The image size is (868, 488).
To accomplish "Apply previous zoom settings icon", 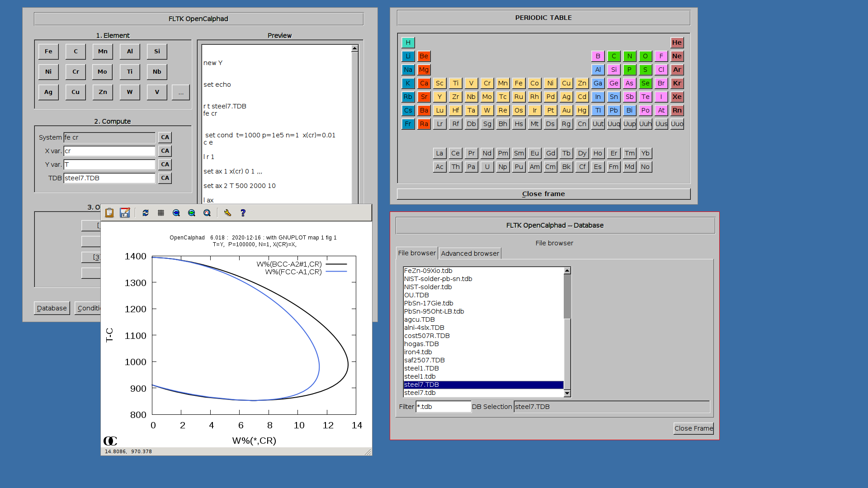I will (x=176, y=213).
